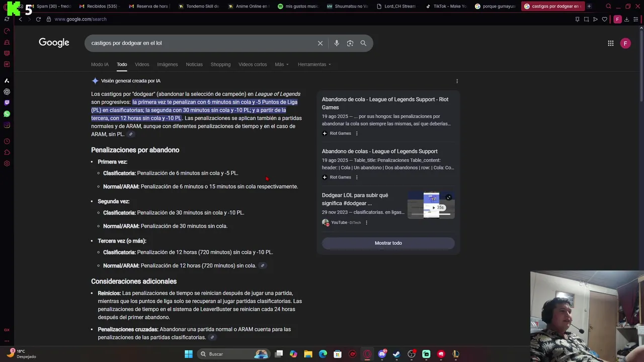
Task: Switch to Spam (30) Gmail browser tab
Action: 49,6
